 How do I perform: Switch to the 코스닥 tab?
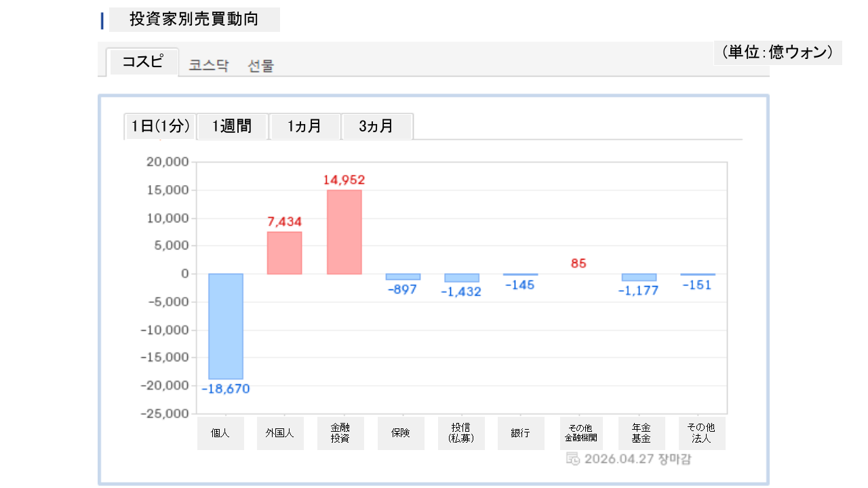pos(209,66)
